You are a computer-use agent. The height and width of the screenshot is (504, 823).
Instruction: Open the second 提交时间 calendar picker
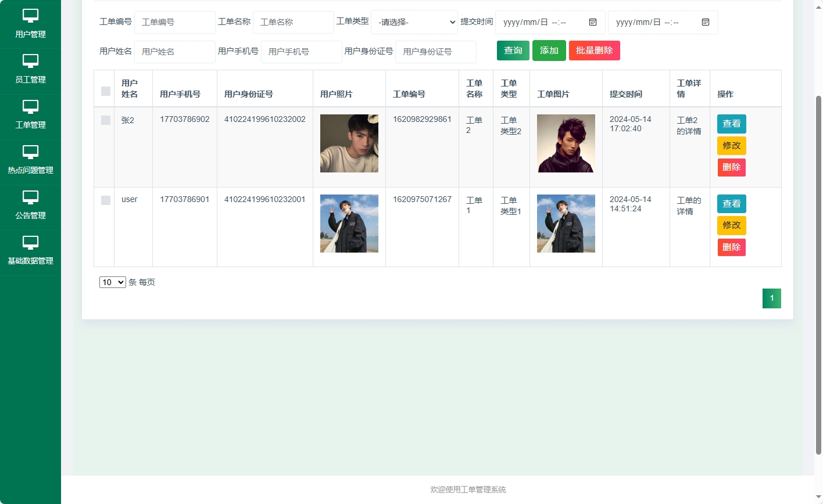(705, 22)
